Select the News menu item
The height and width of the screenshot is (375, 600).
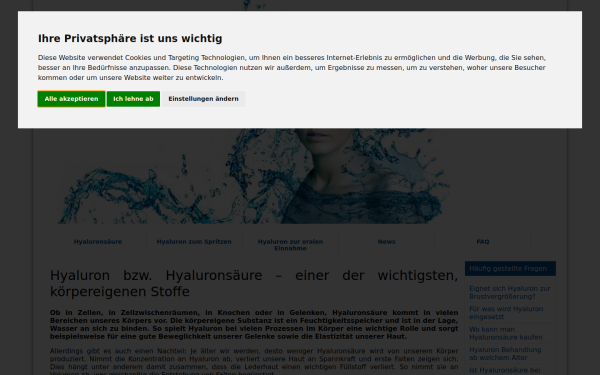click(386, 242)
